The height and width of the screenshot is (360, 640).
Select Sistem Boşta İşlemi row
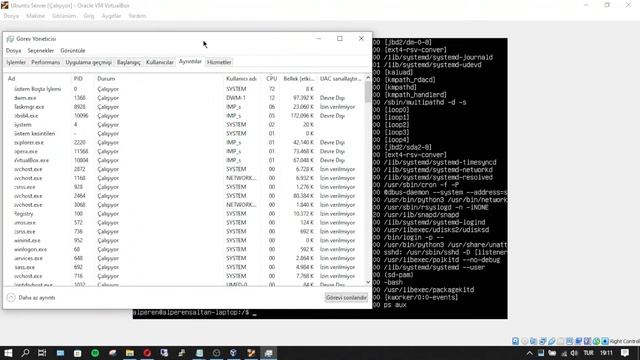tap(184, 89)
